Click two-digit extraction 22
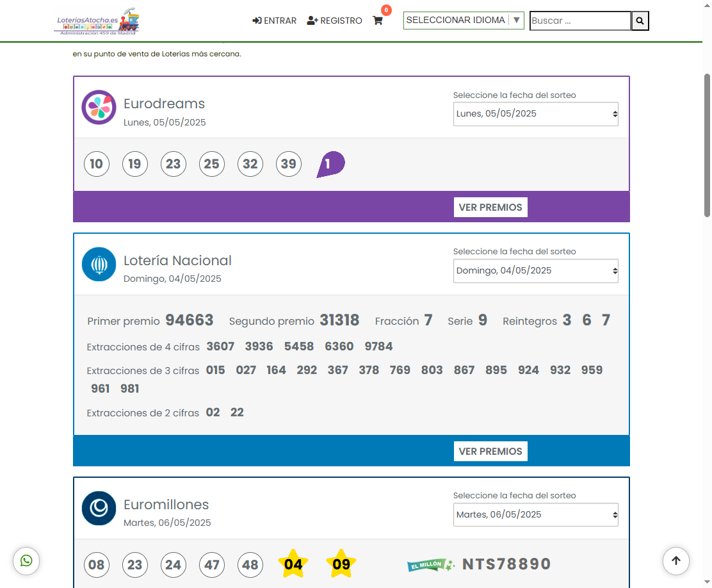This screenshot has height=588, width=712. click(x=237, y=412)
